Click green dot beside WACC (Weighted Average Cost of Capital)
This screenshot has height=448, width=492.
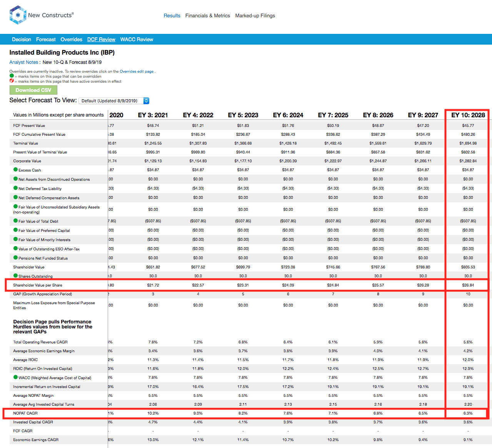(16, 377)
